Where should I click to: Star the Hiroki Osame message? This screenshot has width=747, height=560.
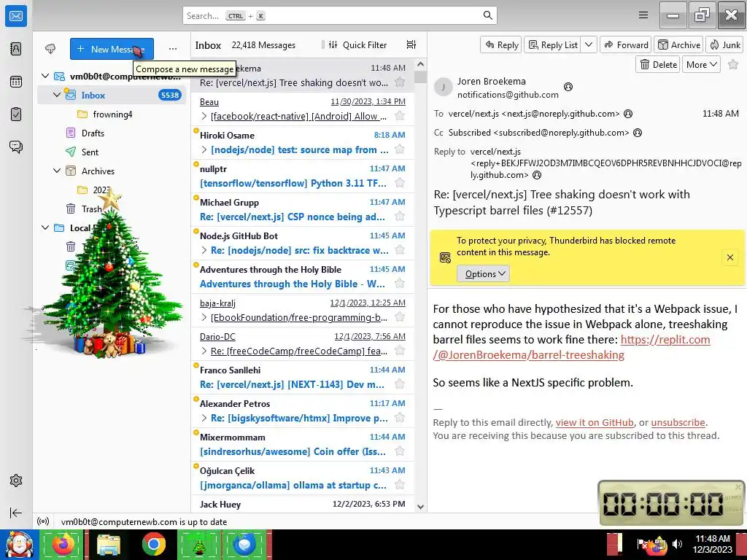point(400,149)
